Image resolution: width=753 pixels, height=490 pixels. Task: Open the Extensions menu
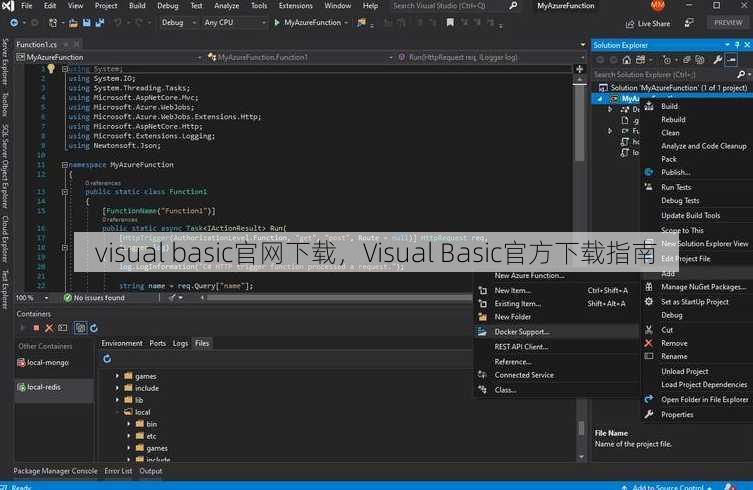click(295, 6)
